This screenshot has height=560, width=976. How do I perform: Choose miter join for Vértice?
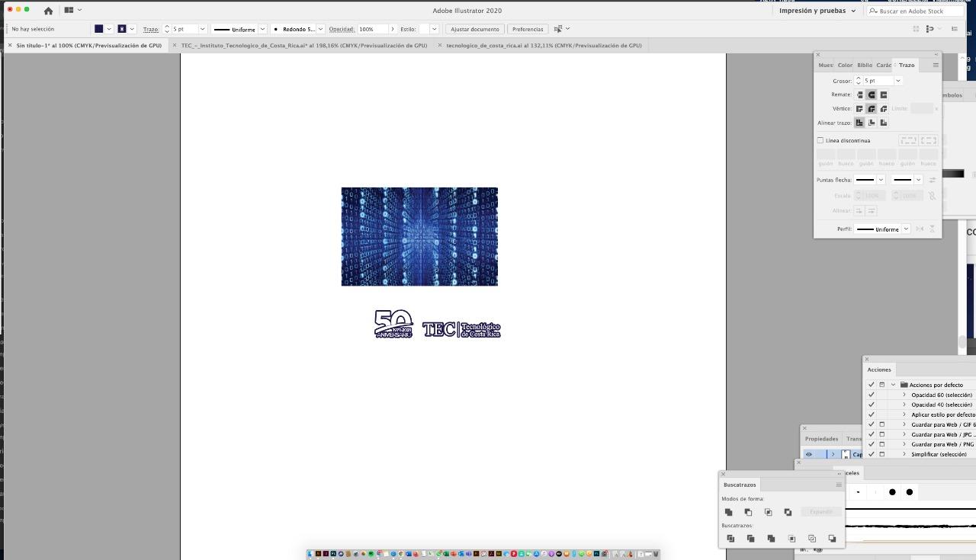pyautogui.click(x=859, y=108)
